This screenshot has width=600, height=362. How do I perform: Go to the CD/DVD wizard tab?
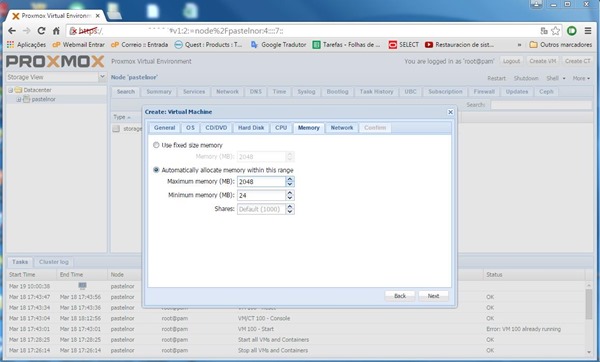[x=216, y=128]
